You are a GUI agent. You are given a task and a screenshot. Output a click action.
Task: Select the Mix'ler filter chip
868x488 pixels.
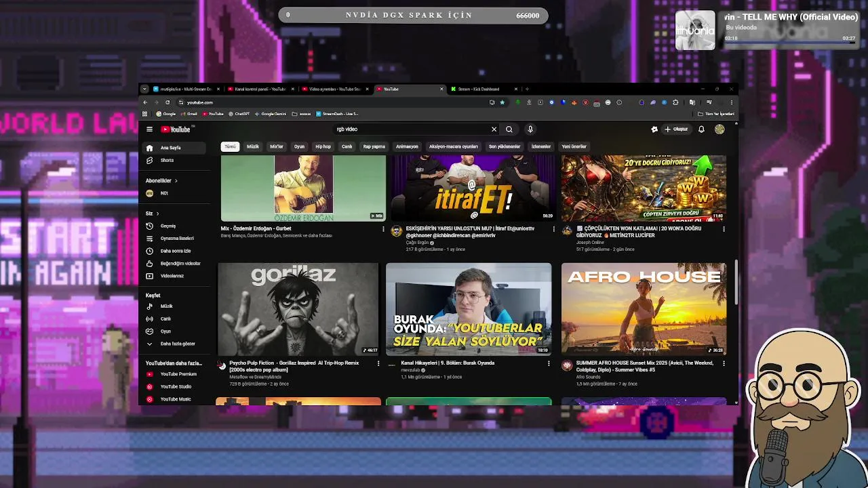277,146
